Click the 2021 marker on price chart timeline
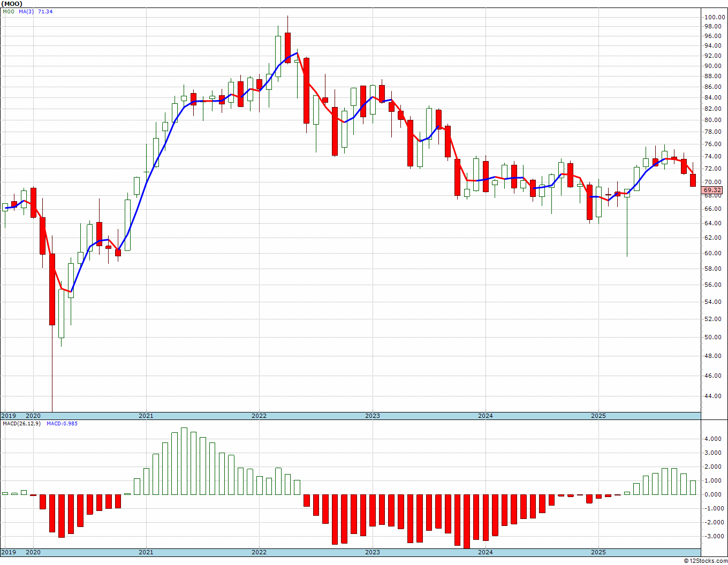728x565 pixels. pos(146,416)
